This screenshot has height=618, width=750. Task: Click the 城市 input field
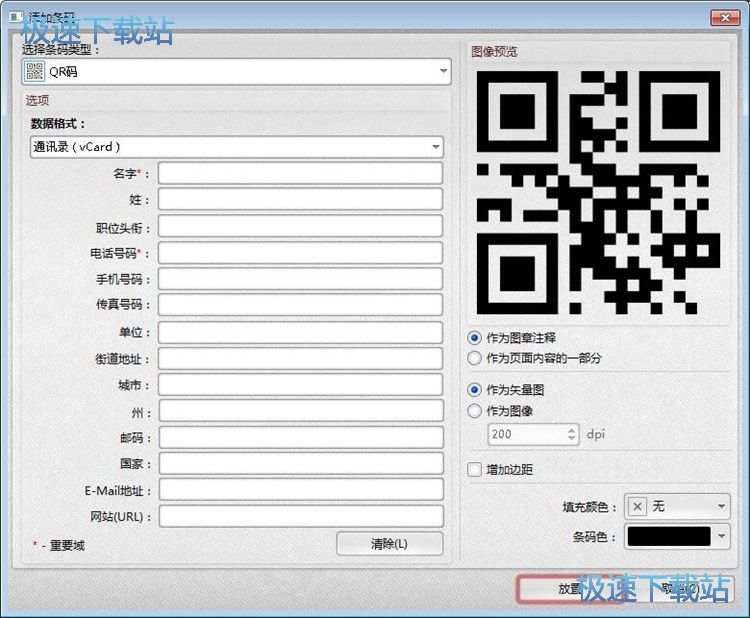coord(300,385)
